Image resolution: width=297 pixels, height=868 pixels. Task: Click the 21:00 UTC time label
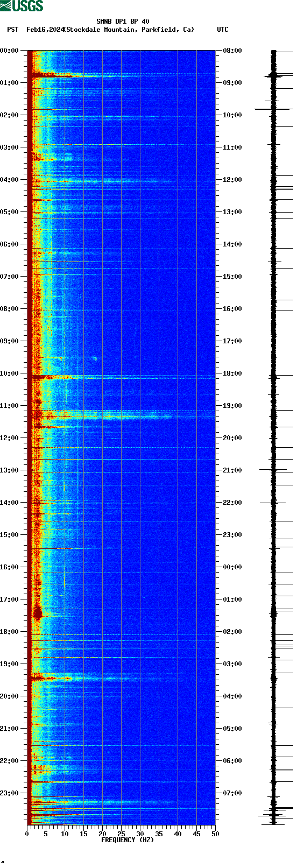point(232,470)
